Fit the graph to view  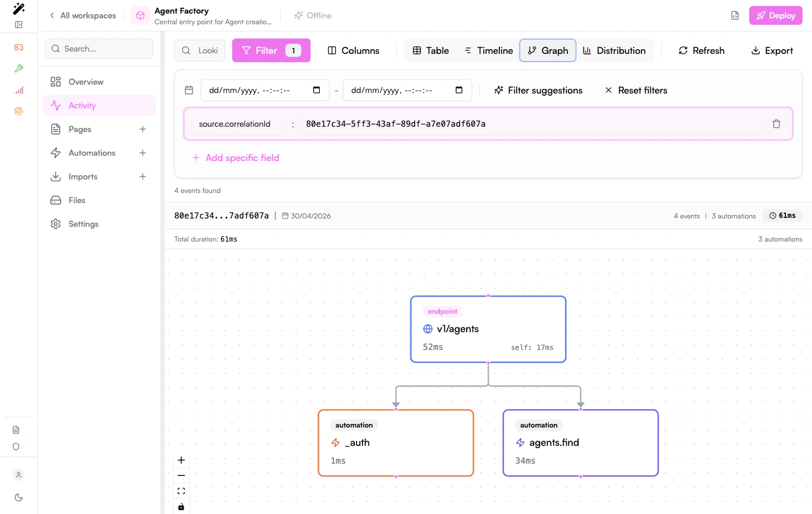click(x=181, y=491)
